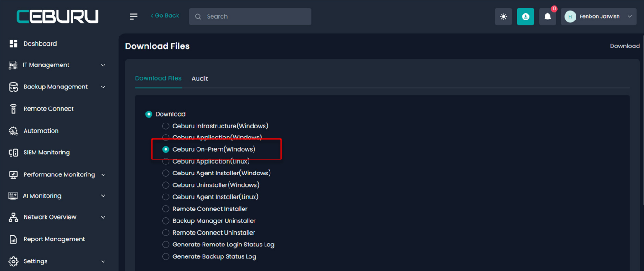Screen dimensions: 644x271
Task: Click the SIEM Monitoring icon
Action: 13,153
